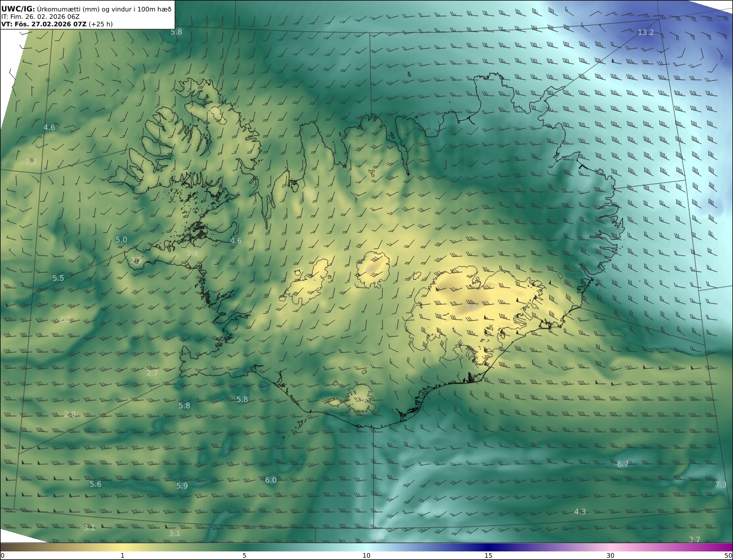The width and height of the screenshot is (733, 560).
Task: Click the map value label '5.6'
Action: click(96, 484)
